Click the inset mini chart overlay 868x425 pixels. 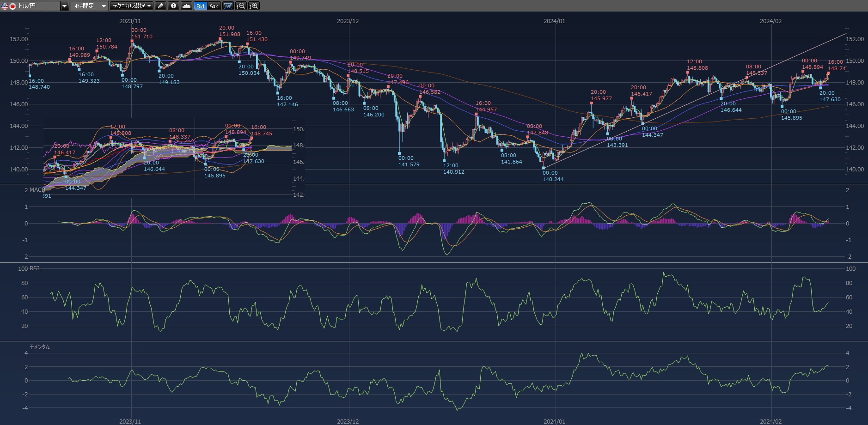click(x=173, y=157)
